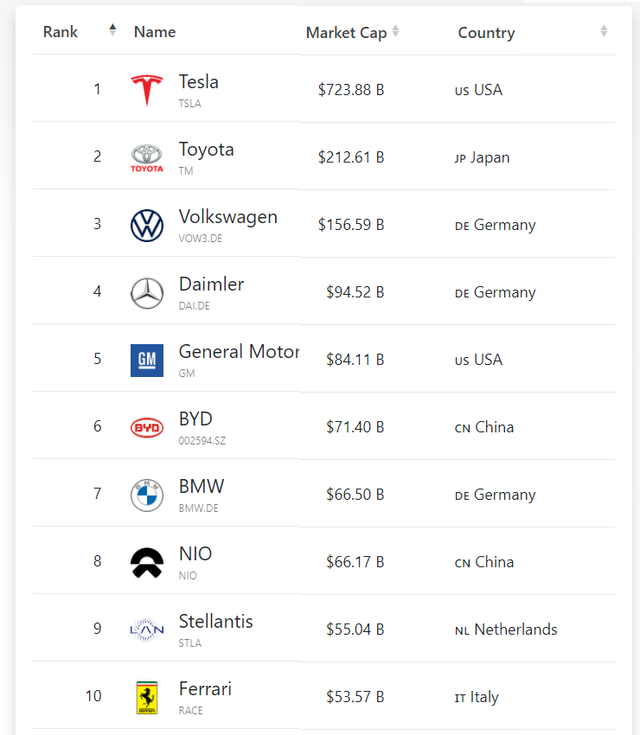The height and width of the screenshot is (735, 640).
Task: Sort table by Rank arrows
Action: [113, 30]
